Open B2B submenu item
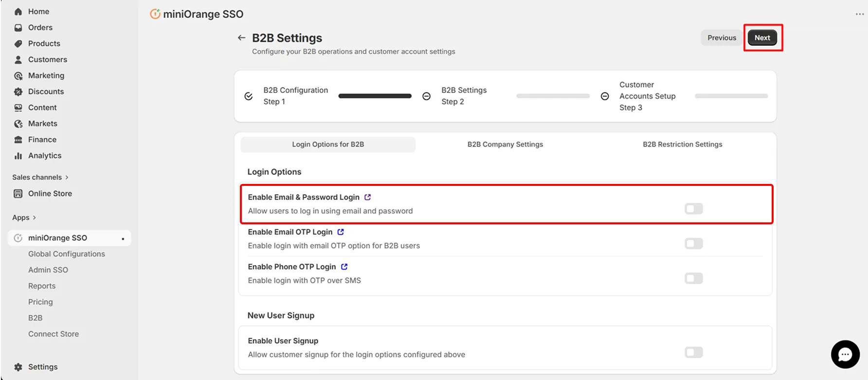Screen dimensions: 868x380 coord(35,318)
